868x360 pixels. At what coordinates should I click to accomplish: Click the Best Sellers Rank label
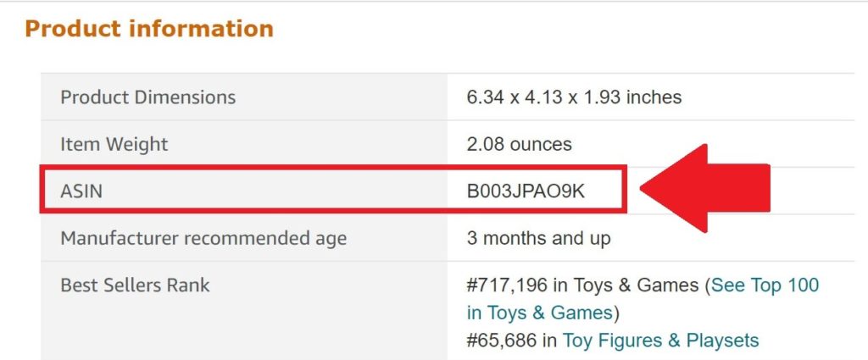point(135,285)
